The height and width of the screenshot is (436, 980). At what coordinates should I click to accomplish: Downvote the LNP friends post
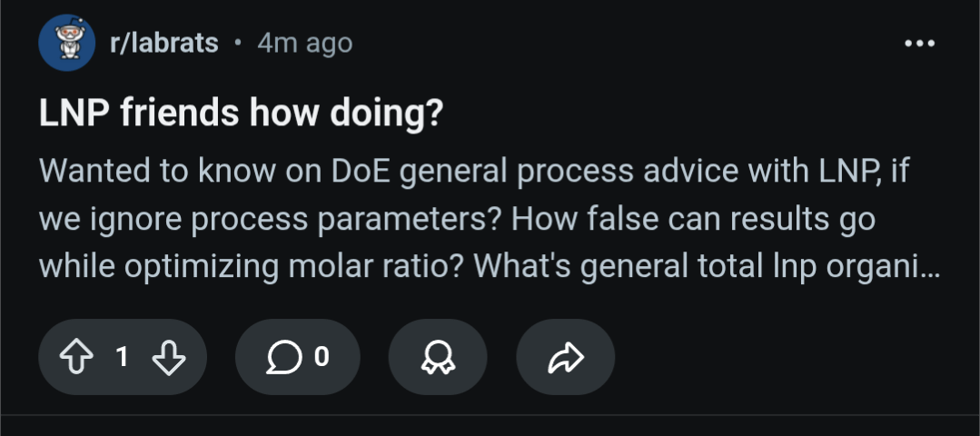click(169, 358)
